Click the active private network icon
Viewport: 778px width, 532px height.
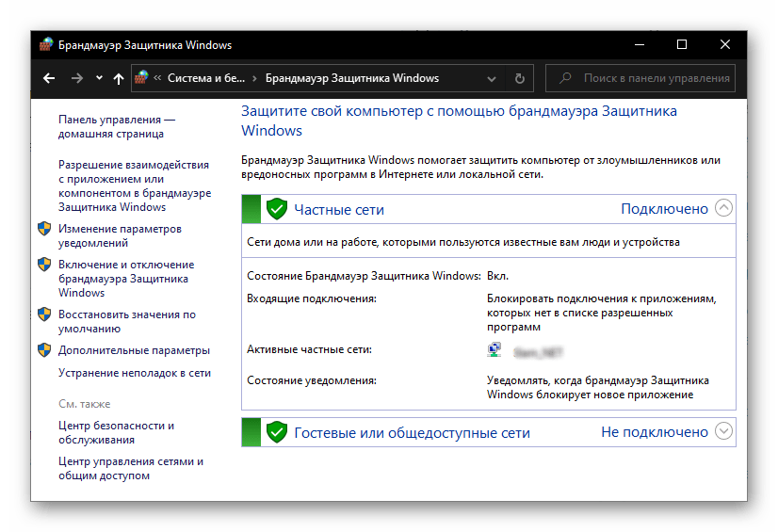pos(494,350)
